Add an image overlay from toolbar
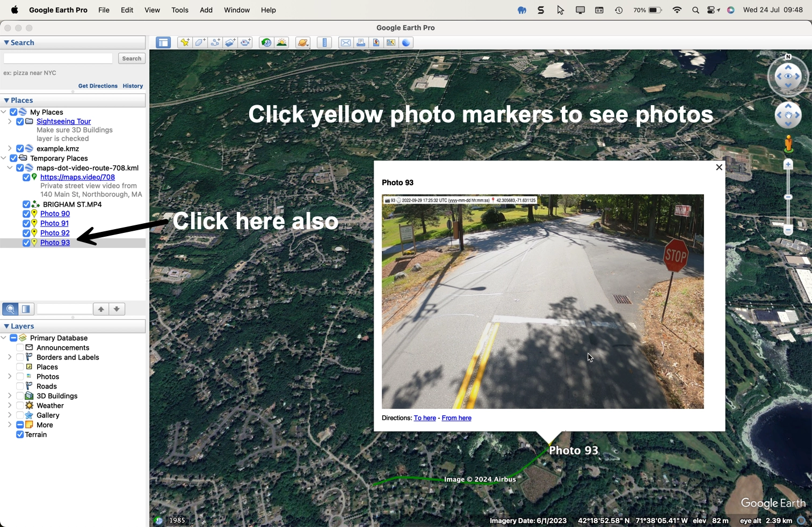 click(230, 42)
